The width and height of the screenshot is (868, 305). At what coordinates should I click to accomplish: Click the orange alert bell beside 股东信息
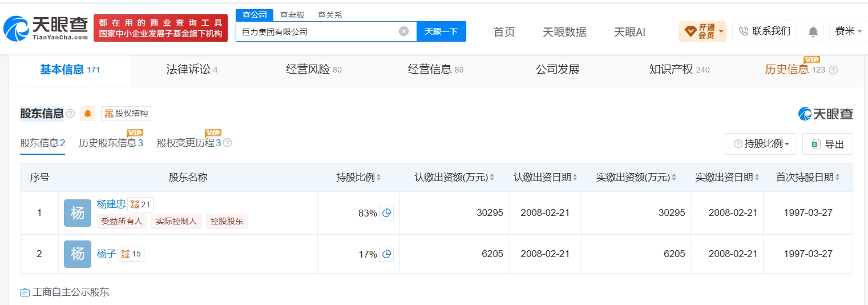pos(88,114)
